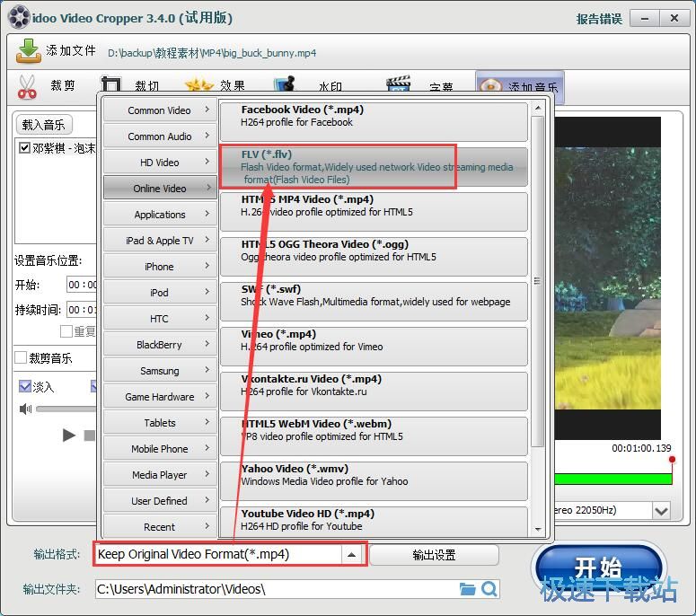
Task: Choose SWF (*.swf) format
Action: click(x=374, y=302)
